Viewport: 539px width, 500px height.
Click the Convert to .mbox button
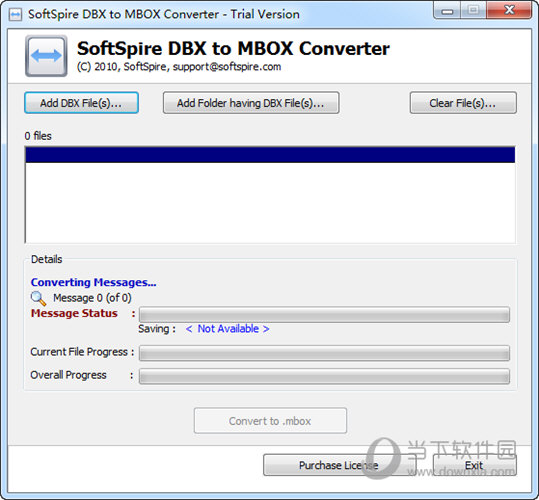coord(270,421)
